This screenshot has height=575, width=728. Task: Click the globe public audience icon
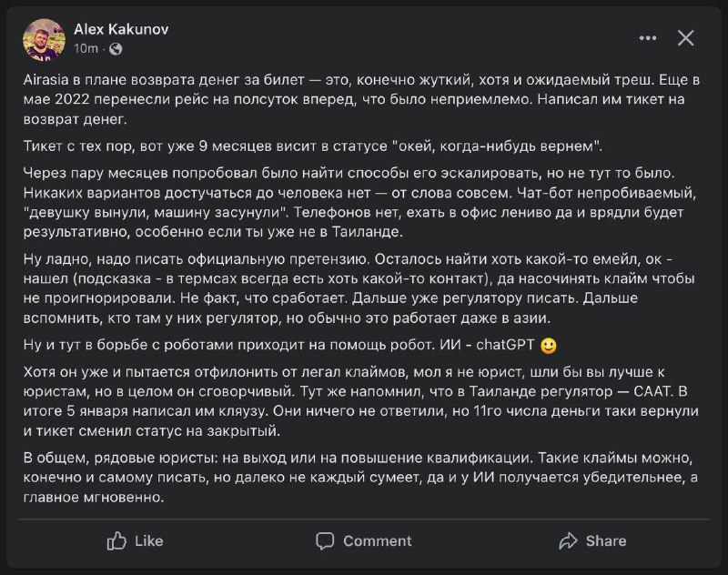coord(116,49)
